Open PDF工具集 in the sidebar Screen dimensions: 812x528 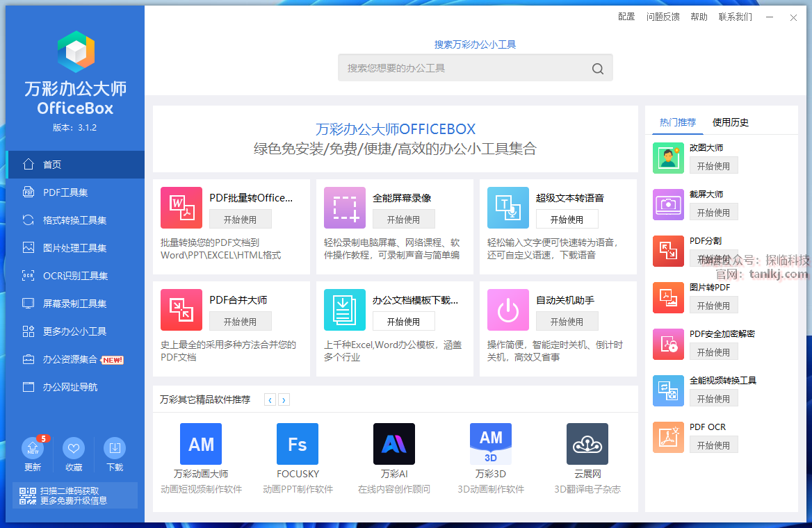(65, 192)
